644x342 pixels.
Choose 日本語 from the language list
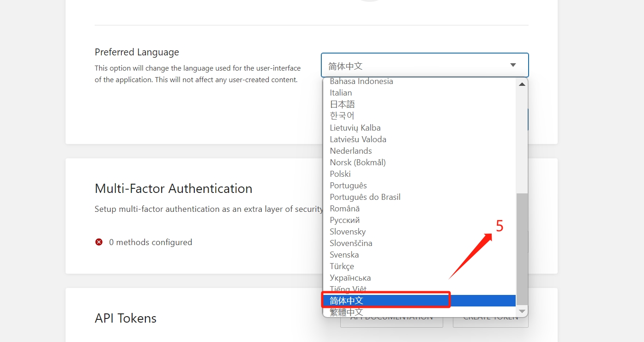[x=419, y=104]
